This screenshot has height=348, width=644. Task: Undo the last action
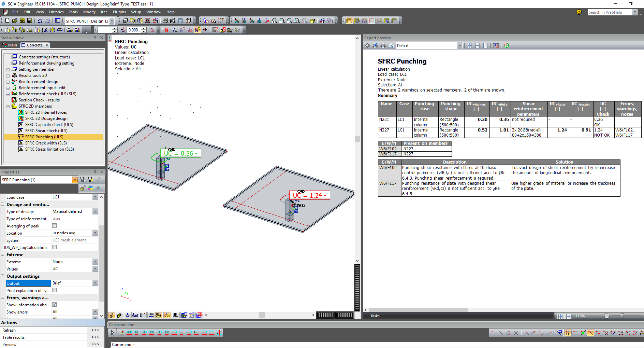coord(40,21)
